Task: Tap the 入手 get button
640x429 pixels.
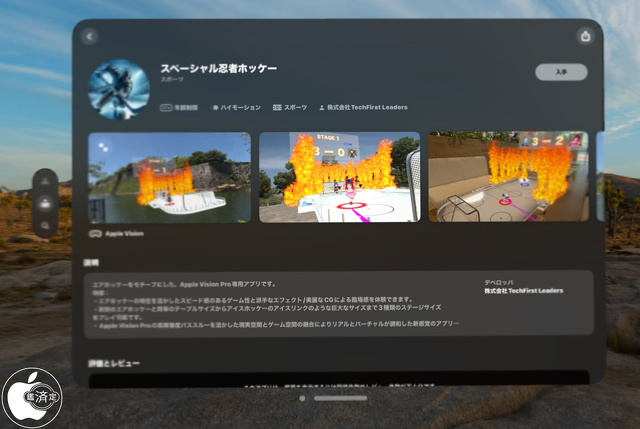Action: (x=561, y=72)
